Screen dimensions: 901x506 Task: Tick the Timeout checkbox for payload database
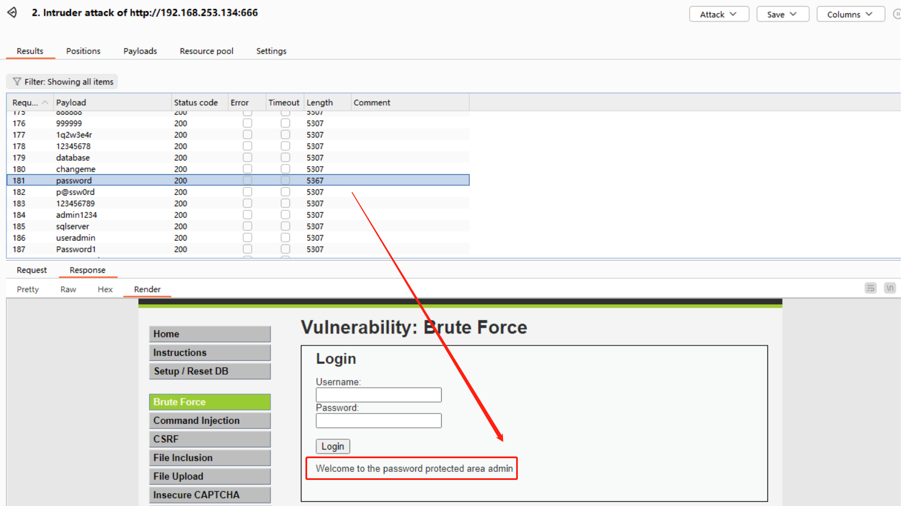pyautogui.click(x=285, y=158)
